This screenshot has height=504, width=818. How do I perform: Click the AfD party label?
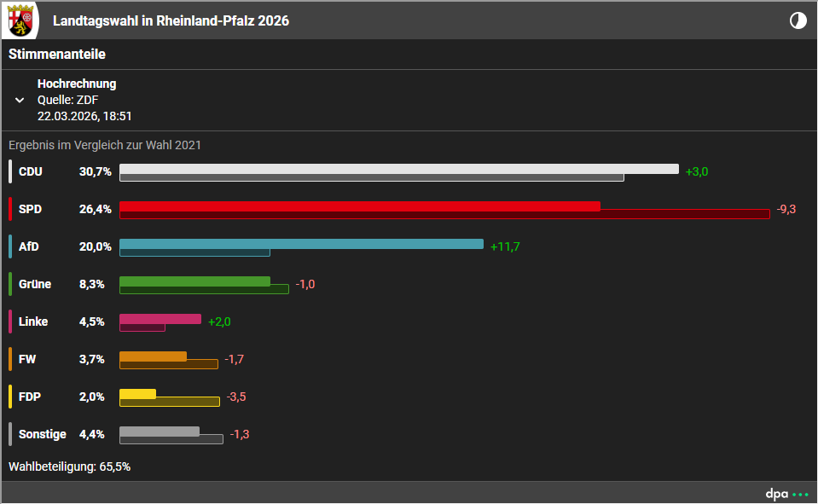click(29, 246)
